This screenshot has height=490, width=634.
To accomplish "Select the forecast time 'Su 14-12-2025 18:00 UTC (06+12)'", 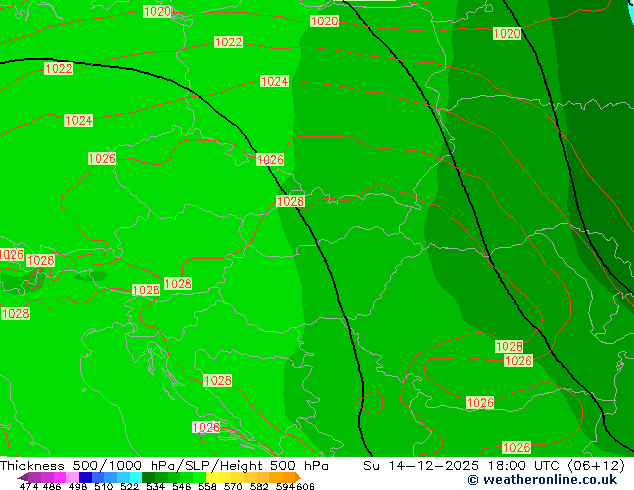I will click(494, 466).
